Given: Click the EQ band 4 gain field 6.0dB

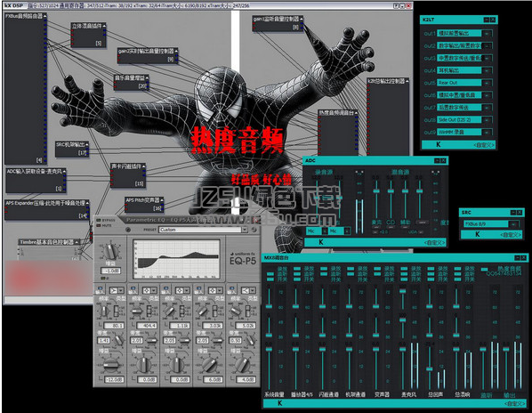Looking at the screenshot, I should [214, 379].
